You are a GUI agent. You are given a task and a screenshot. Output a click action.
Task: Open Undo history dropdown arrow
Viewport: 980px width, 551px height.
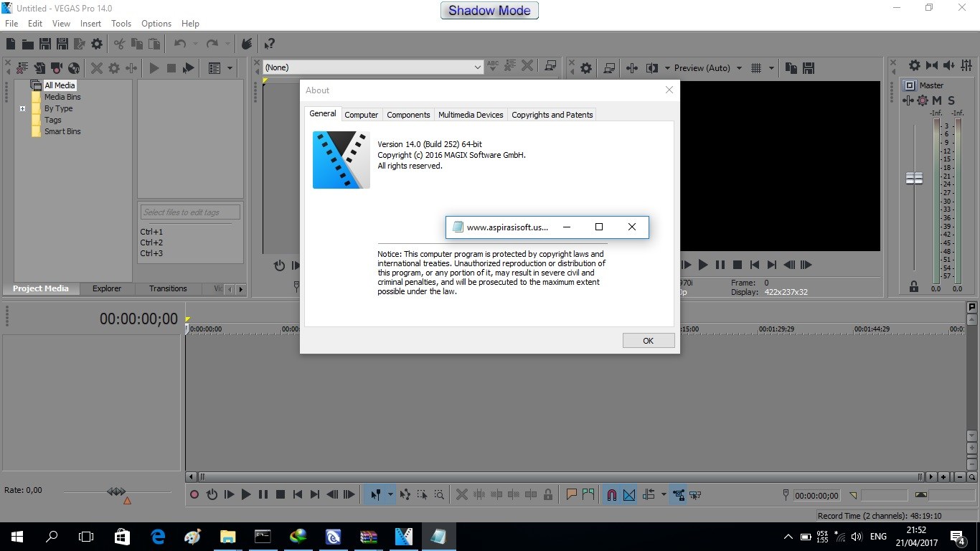194,44
